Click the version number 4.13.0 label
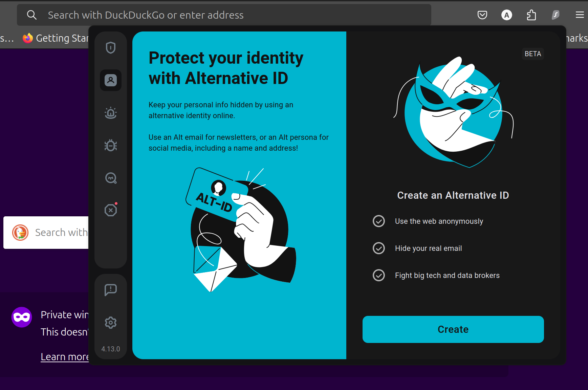Image resolution: width=588 pixels, height=390 pixels. [x=110, y=349]
